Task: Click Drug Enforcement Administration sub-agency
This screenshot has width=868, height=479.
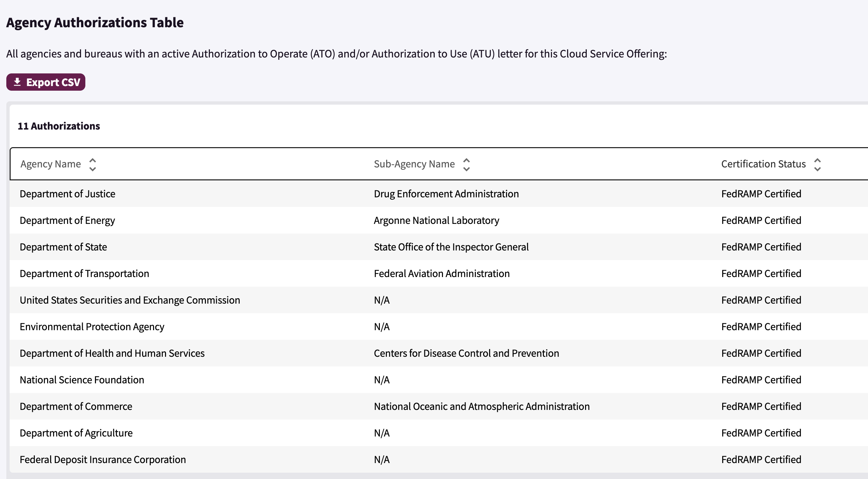Action: coord(447,194)
